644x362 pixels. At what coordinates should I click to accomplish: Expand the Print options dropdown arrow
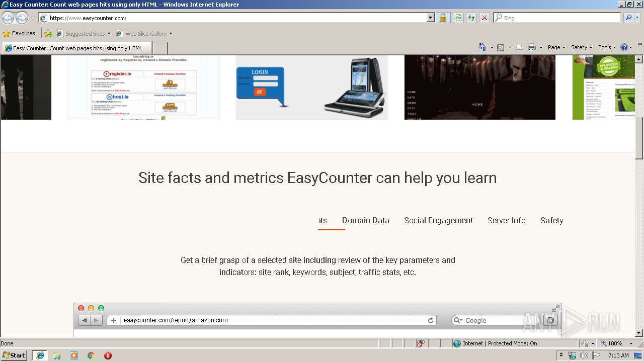click(x=541, y=47)
